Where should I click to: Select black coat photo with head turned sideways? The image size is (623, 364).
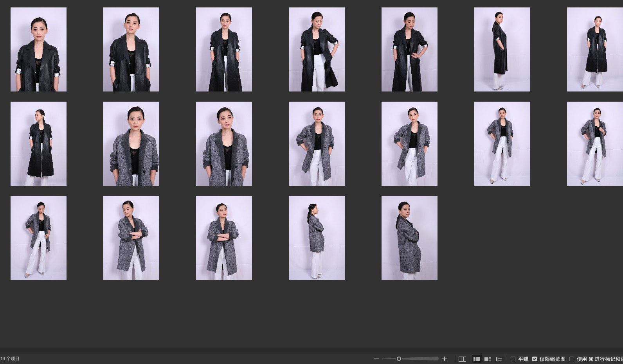coord(38,143)
